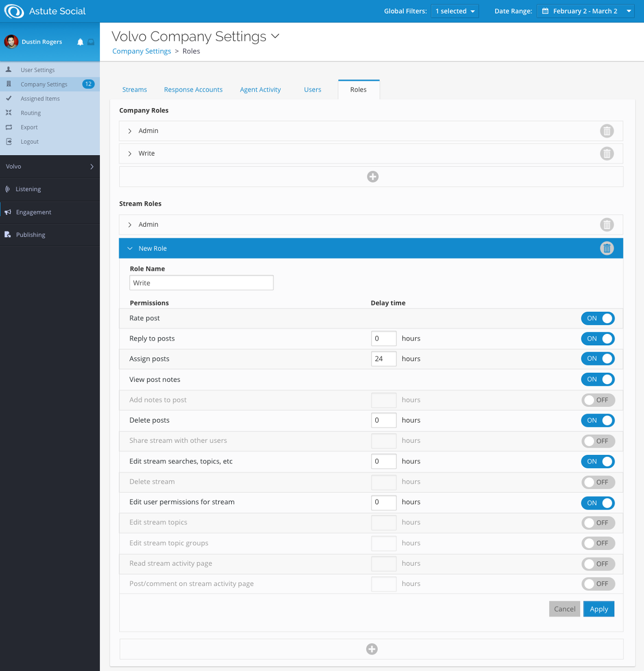Delete the New Role via trash icon

[x=607, y=248]
